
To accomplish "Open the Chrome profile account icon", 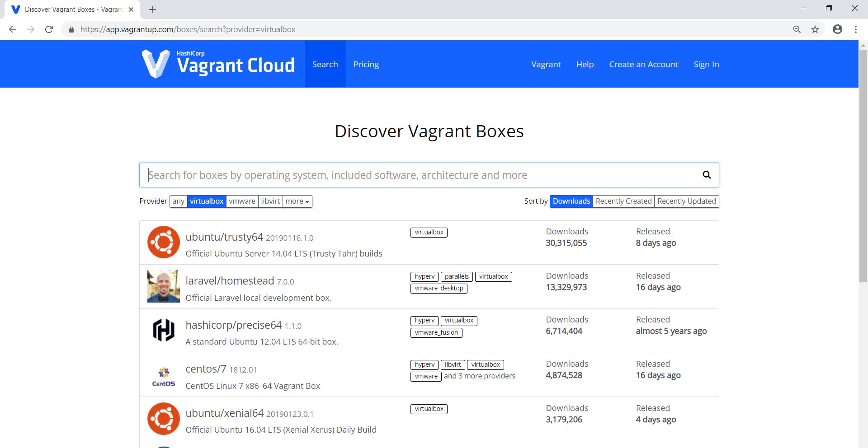I will (838, 29).
